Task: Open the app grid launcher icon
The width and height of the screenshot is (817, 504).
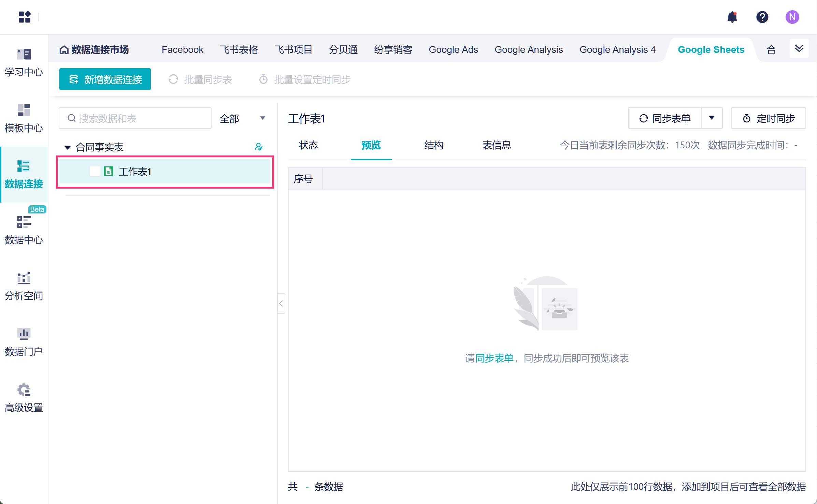Action: (x=25, y=17)
